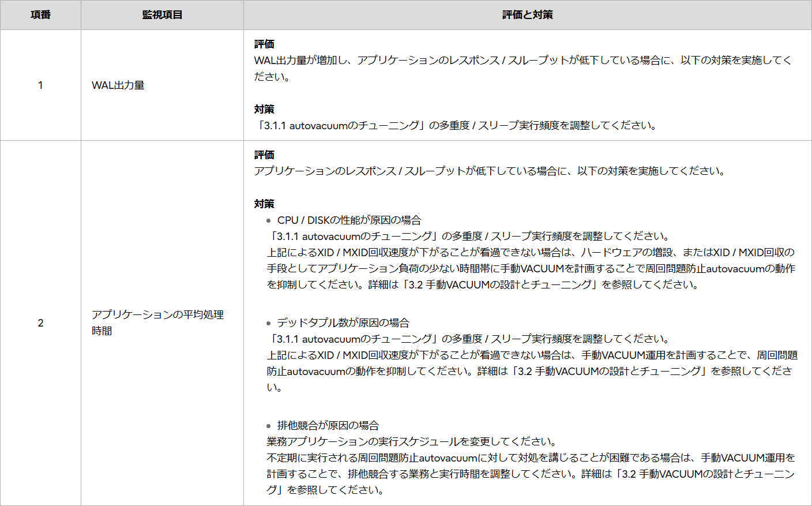Screen dimensions: 812x506
Task: Click the 項番 column header
Action: tap(40, 14)
